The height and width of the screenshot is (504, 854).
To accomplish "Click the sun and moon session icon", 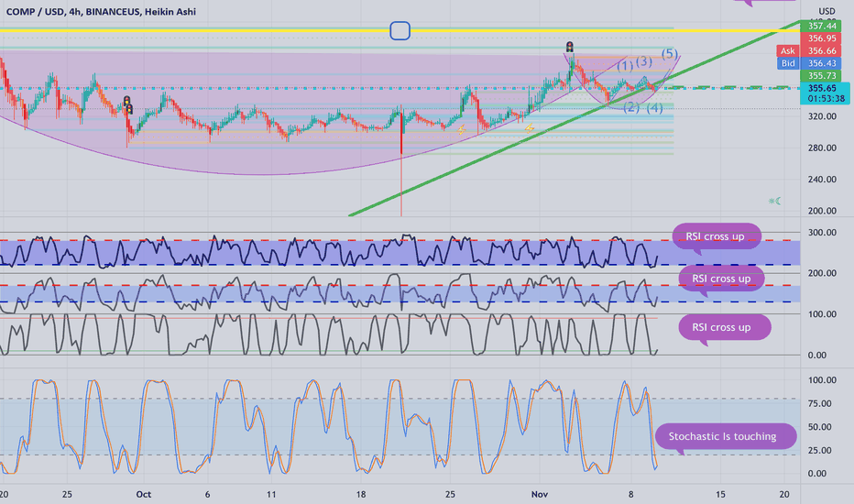I will [x=774, y=201].
